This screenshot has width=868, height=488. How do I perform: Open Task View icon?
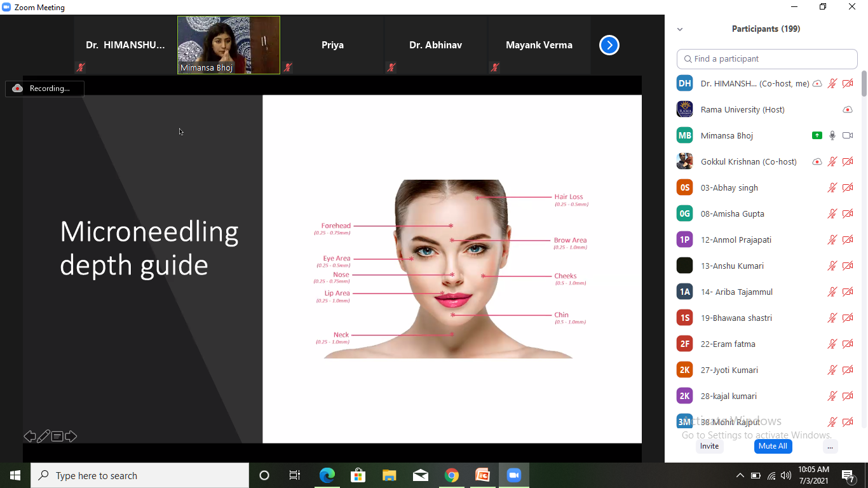coord(295,475)
